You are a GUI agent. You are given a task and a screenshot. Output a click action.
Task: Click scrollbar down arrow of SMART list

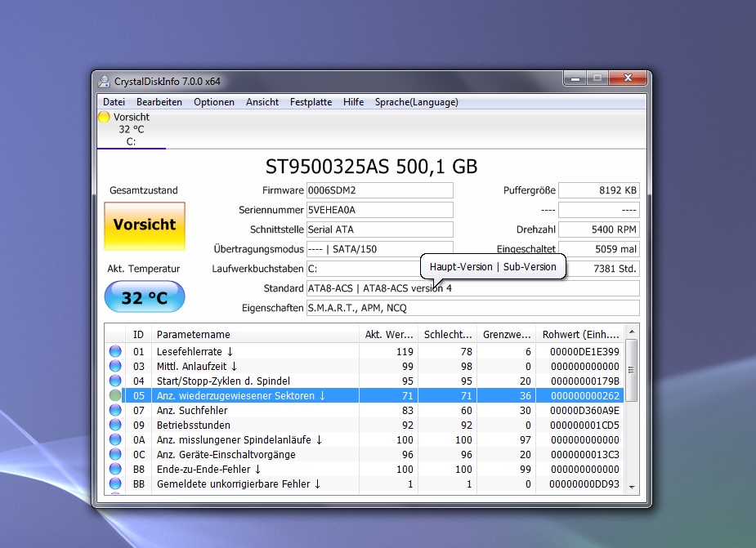[x=632, y=488]
